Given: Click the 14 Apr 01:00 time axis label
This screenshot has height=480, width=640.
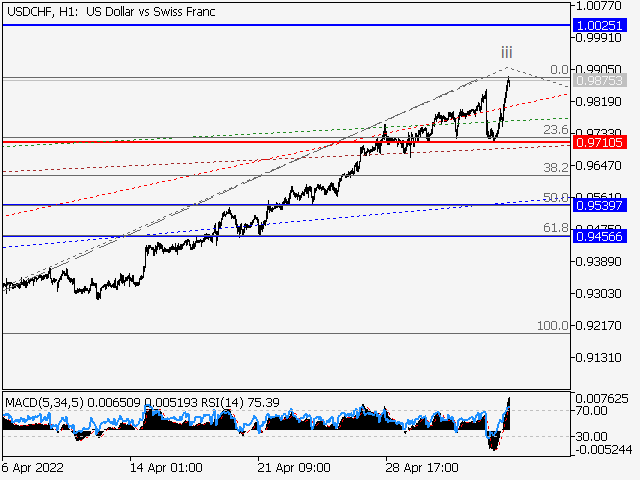Looking at the screenshot, I should (166, 467).
